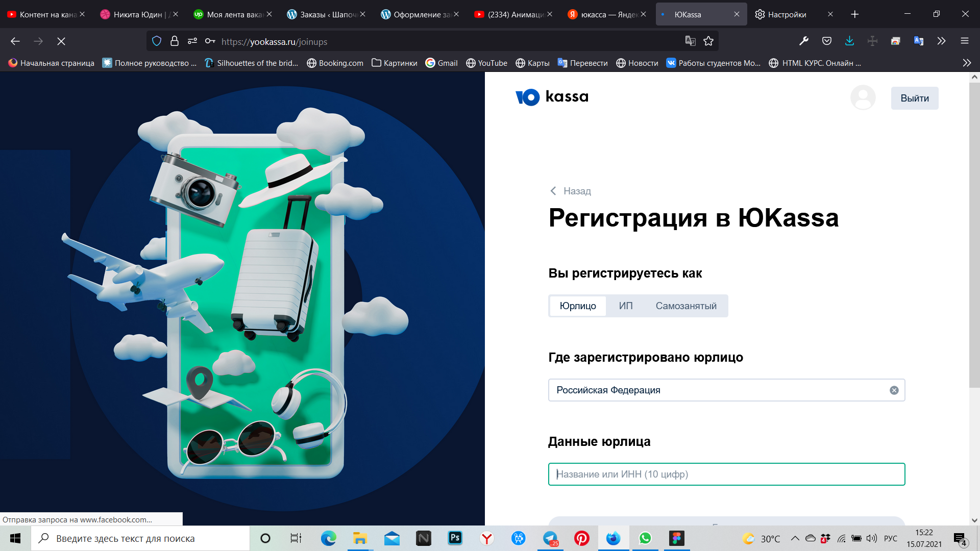This screenshot has height=551, width=980.
Task: Open Cortana circle in taskbar
Action: [265, 538]
